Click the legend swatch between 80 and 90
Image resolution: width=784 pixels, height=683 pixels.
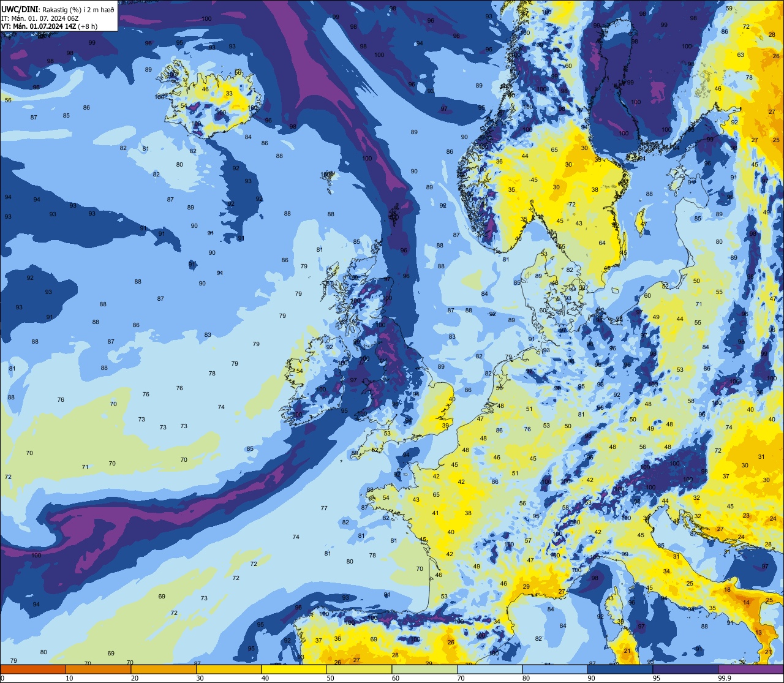pyautogui.click(x=555, y=669)
